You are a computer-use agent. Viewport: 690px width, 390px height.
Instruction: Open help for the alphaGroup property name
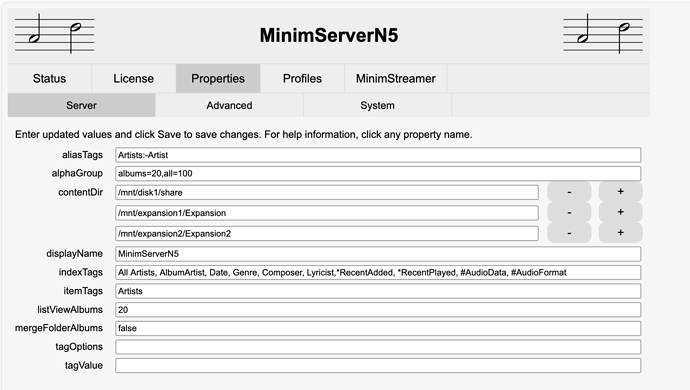click(77, 173)
